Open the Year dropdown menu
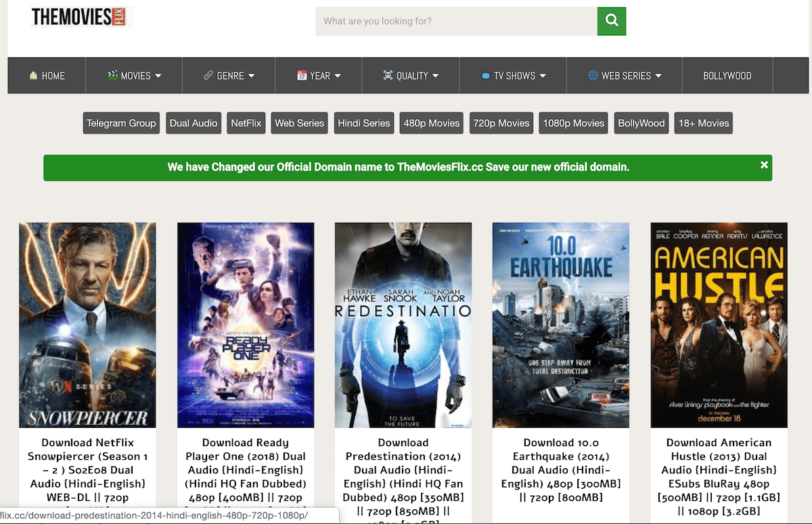The height and width of the screenshot is (524, 812). pos(319,76)
